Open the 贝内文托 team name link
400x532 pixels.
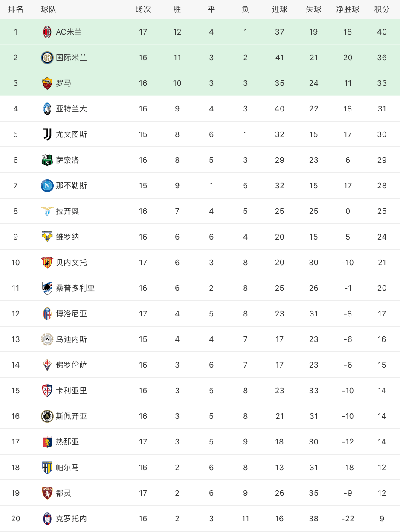(x=72, y=263)
